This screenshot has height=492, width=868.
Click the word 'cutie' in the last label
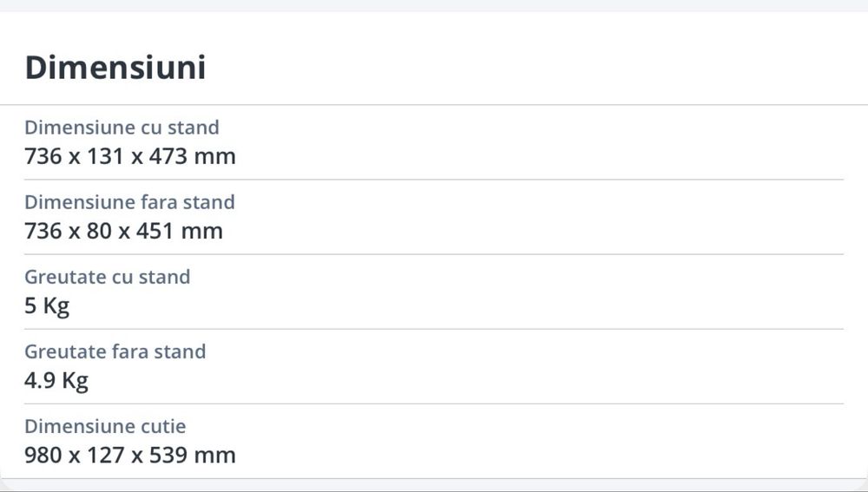pyautogui.click(x=164, y=426)
